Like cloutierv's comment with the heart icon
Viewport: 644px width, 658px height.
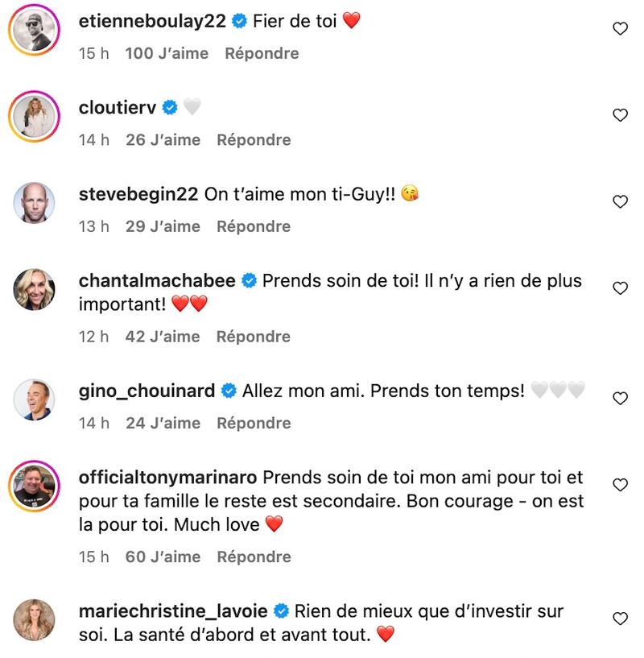coord(620,115)
